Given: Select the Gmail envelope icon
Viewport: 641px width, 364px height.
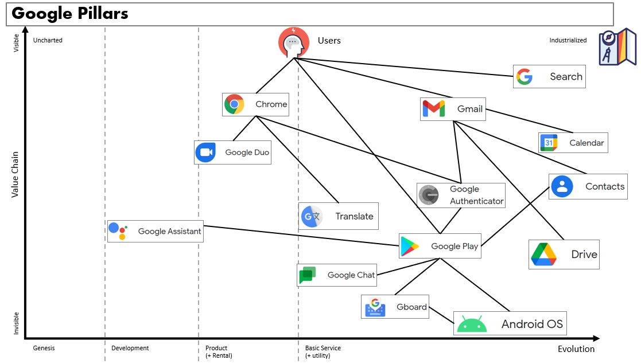Looking at the screenshot, I should (433, 109).
